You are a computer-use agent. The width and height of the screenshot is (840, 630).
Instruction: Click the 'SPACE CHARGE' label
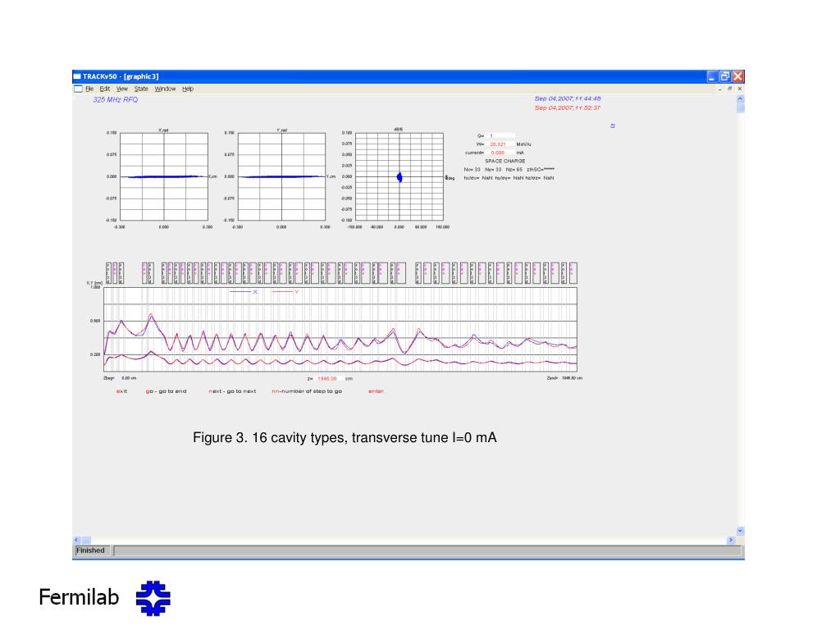coord(505,161)
